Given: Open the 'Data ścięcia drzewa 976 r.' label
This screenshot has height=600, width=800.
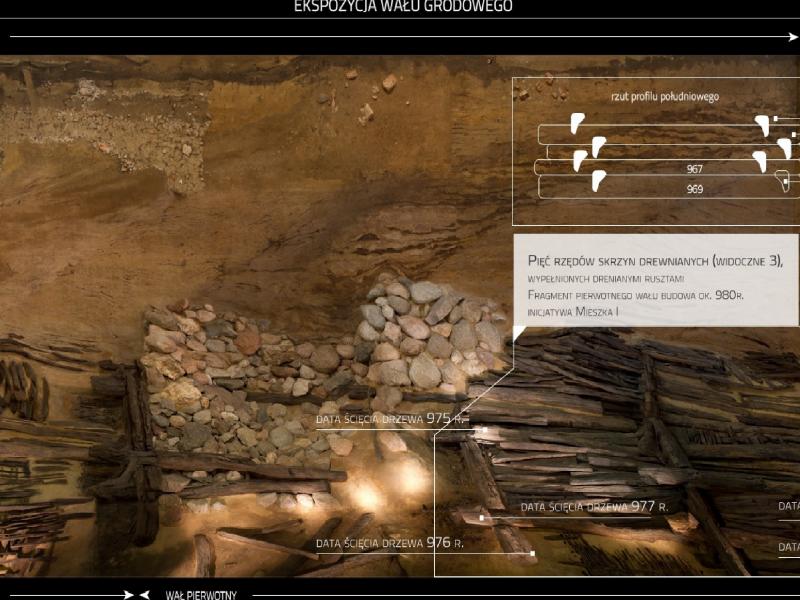Looking at the screenshot, I should click(389, 543).
